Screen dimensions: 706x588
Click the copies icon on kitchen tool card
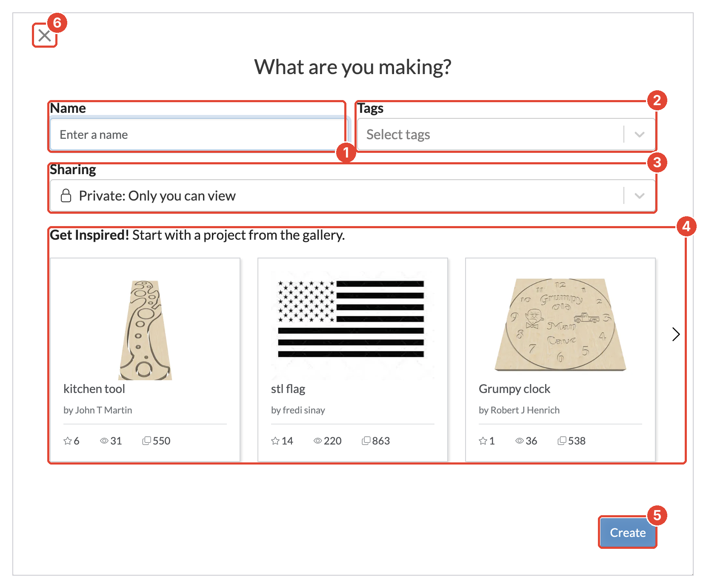[146, 441]
